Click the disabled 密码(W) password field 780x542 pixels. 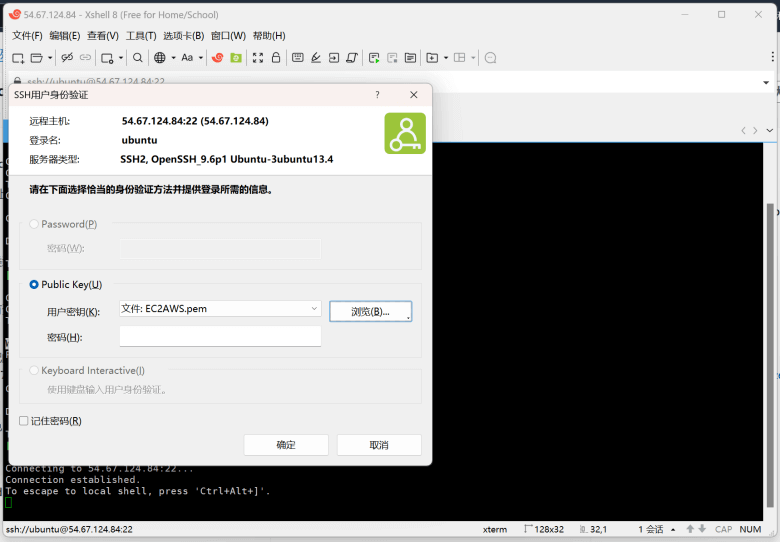220,249
